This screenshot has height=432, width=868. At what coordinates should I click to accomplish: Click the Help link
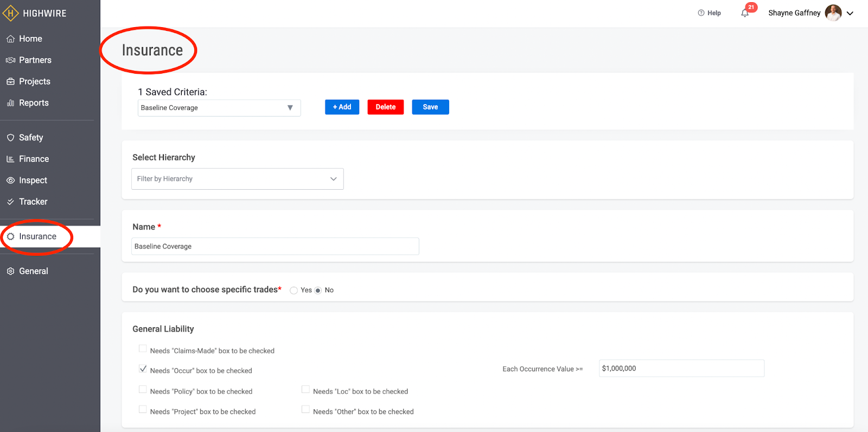point(709,13)
